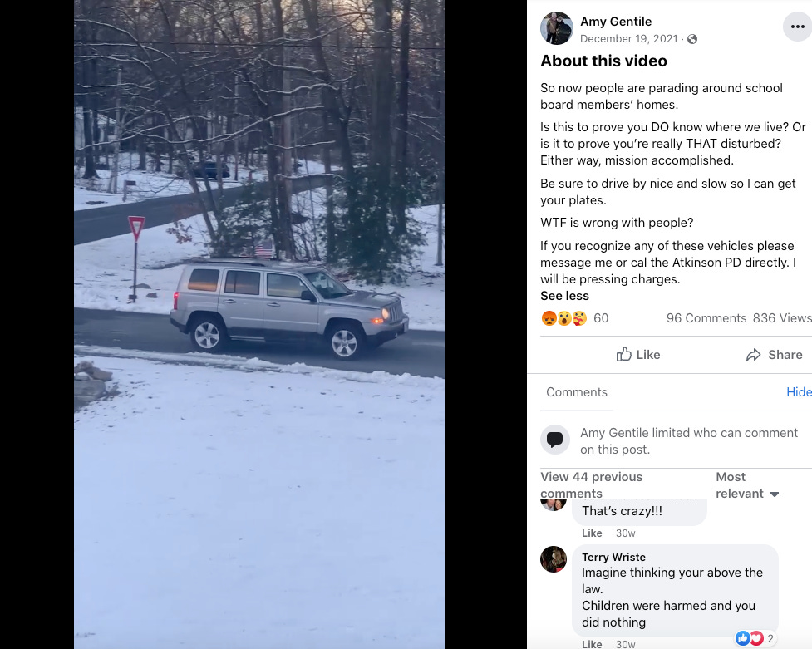Open Terry Wriste's name link

(x=613, y=557)
